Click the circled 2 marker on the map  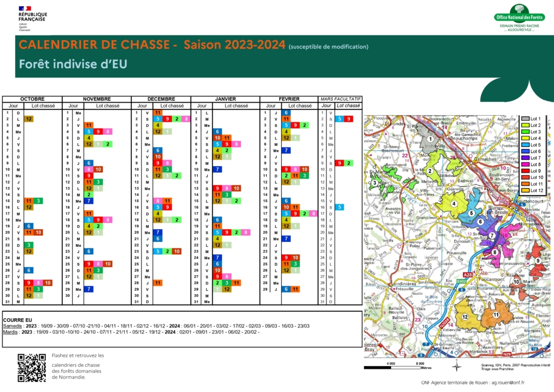430,171
